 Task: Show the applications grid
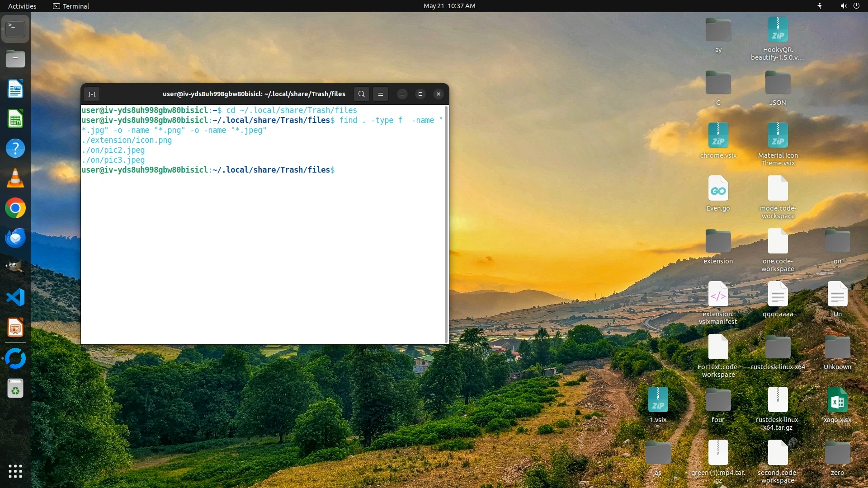(15, 471)
